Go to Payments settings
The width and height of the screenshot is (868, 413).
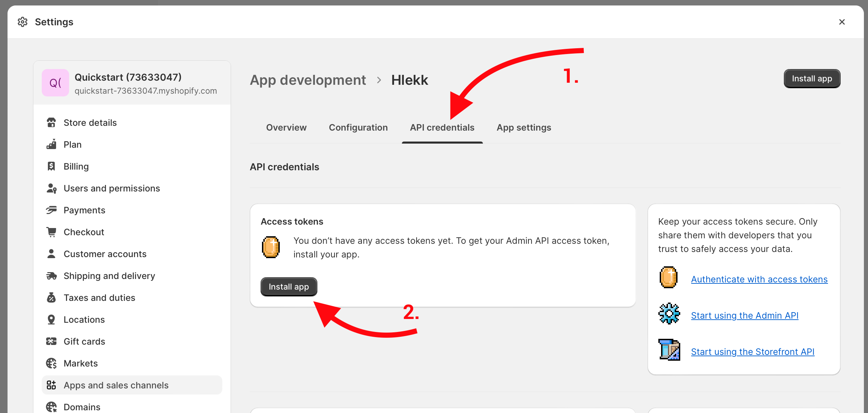132,210
